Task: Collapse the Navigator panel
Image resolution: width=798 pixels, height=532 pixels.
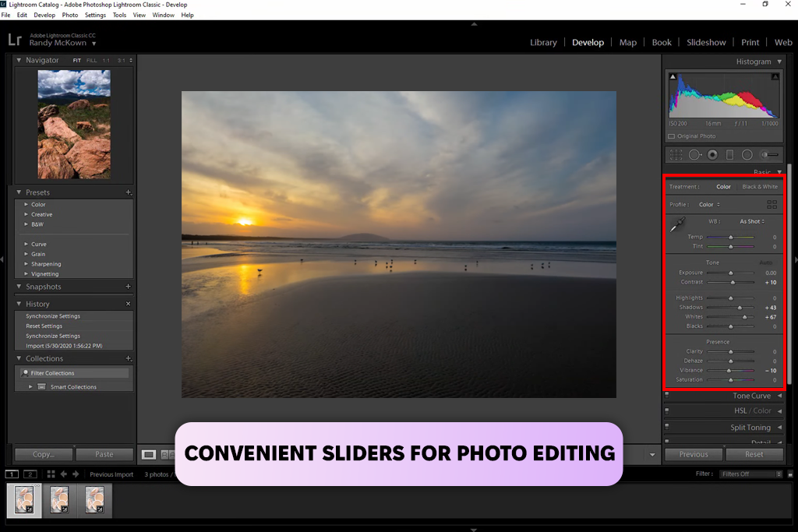Action: coord(19,60)
